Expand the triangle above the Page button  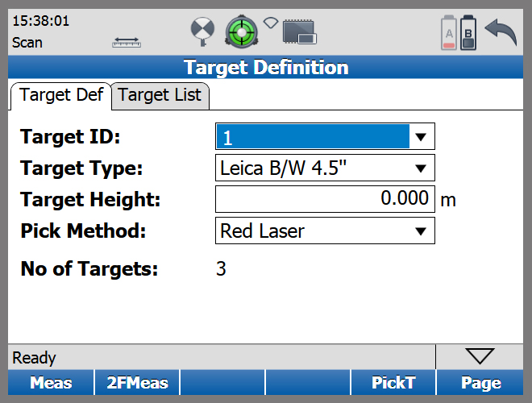(x=480, y=356)
